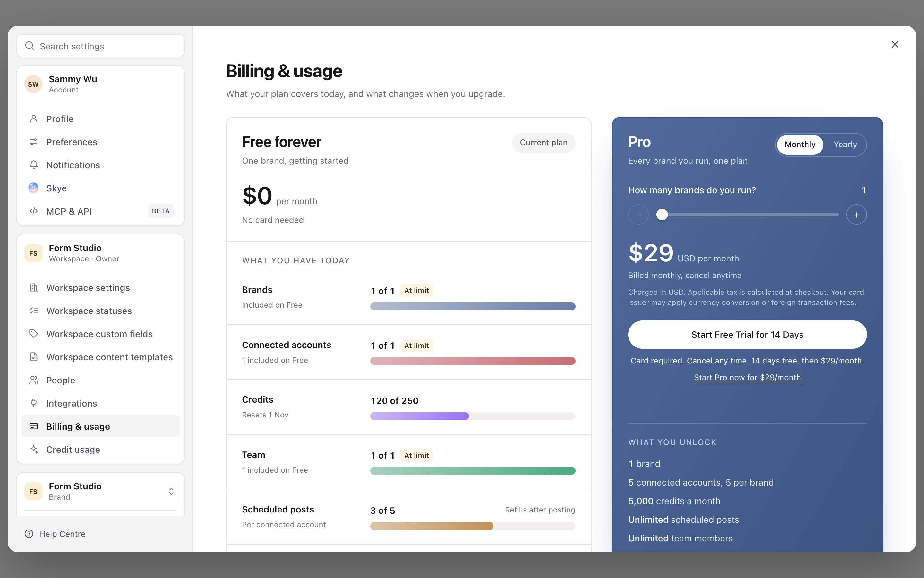Click the Workspace settings building icon
The image size is (924, 578).
[34, 287]
